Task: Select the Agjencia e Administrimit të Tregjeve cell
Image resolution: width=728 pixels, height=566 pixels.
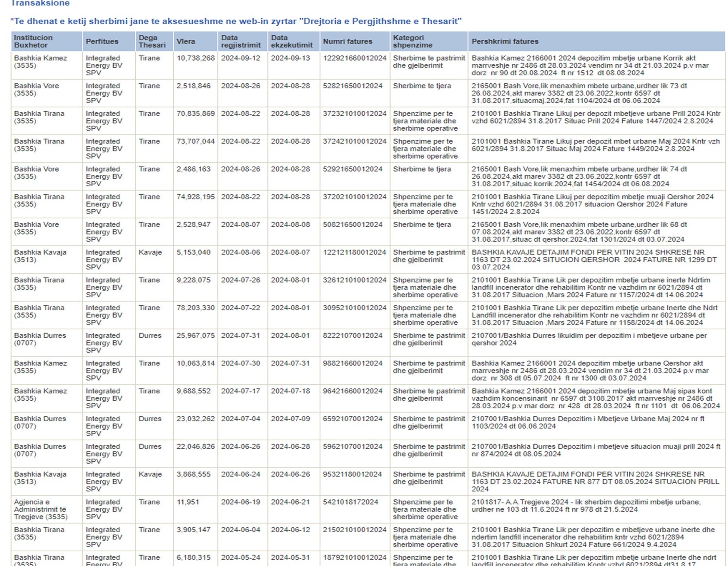Action: tap(40, 509)
